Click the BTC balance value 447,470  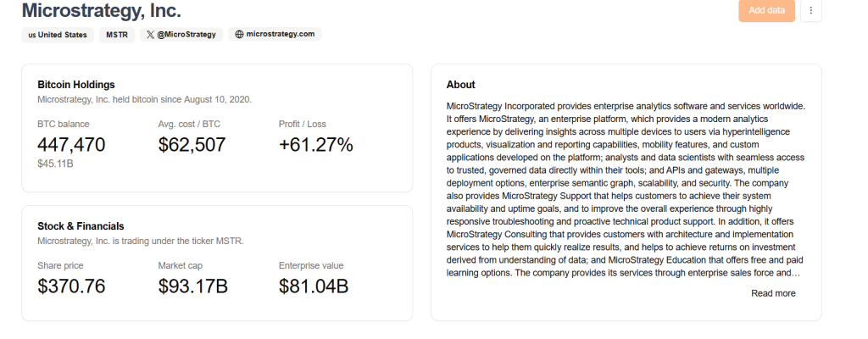71,145
